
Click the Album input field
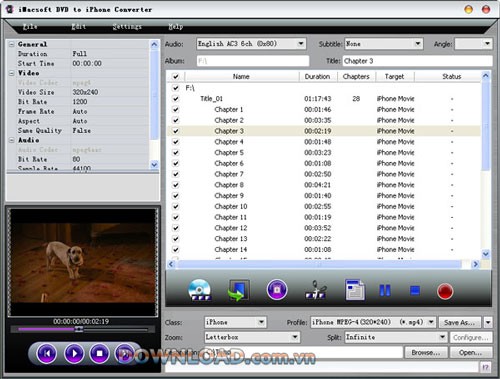[253, 61]
